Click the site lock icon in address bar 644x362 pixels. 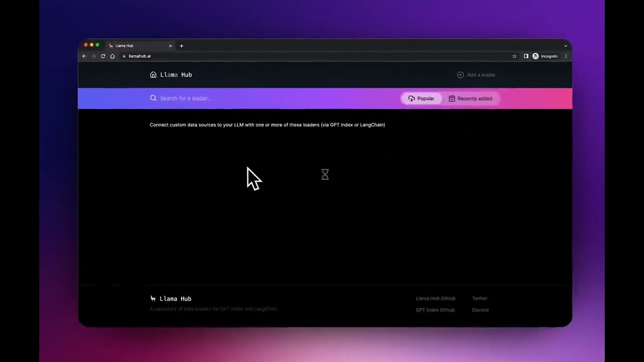coord(124,56)
